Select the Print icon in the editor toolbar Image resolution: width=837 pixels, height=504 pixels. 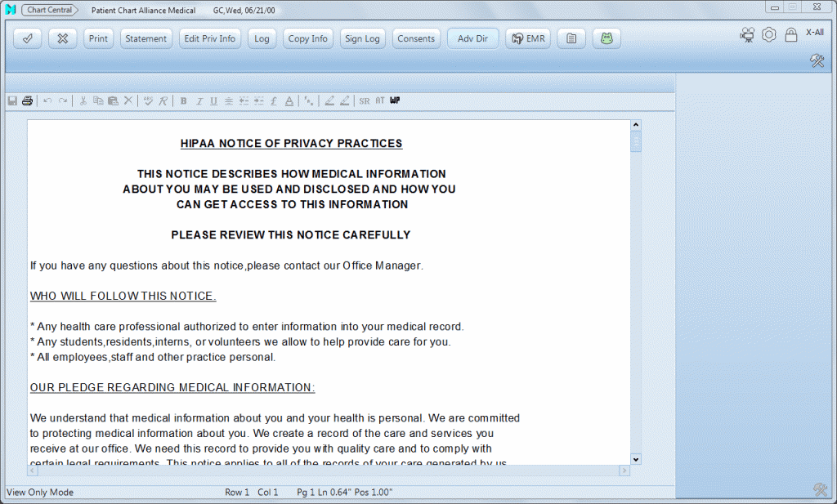click(x=27, y=100)
